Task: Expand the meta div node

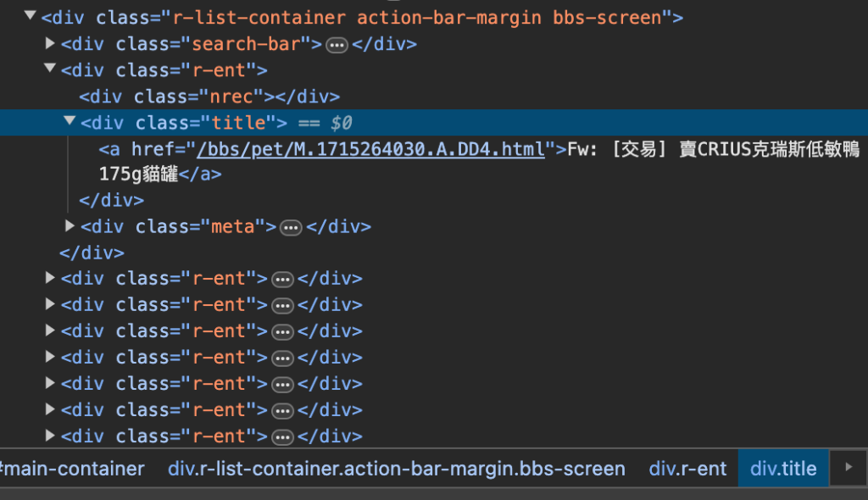Action: tap(70, 225)
